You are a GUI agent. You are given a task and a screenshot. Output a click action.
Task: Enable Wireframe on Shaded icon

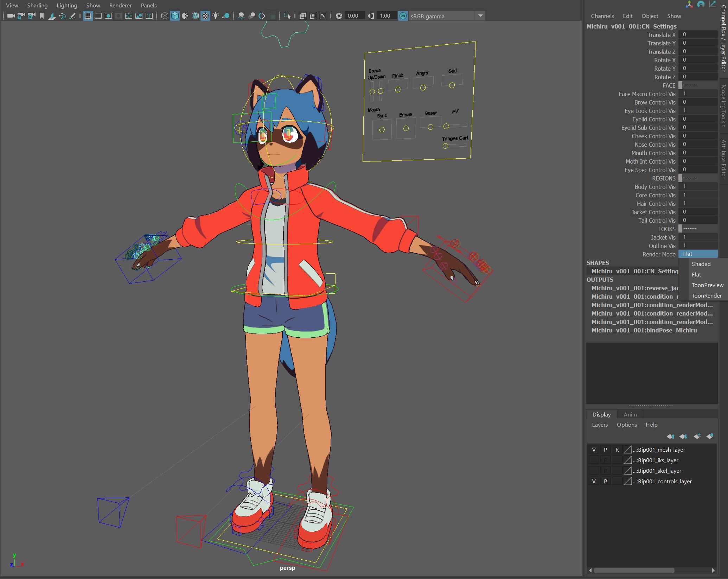click(195, 16)
